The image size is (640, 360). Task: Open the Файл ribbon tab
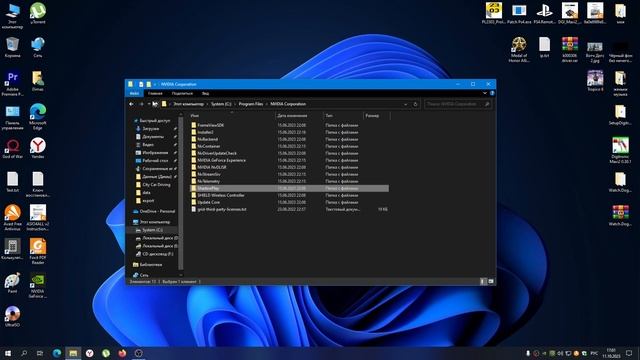coord(134,93)
